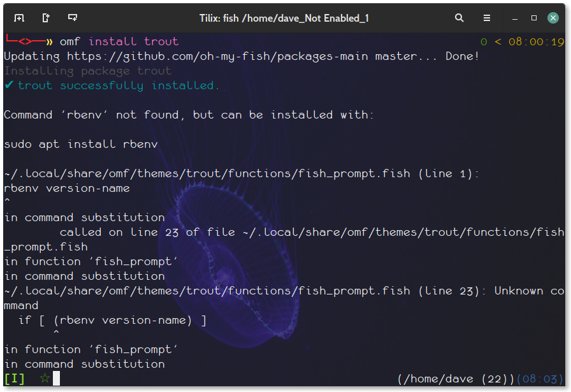The image size is (571, 392).
Task: Click the fish_prompt.fish file path
Action: [x=204, y=173]
